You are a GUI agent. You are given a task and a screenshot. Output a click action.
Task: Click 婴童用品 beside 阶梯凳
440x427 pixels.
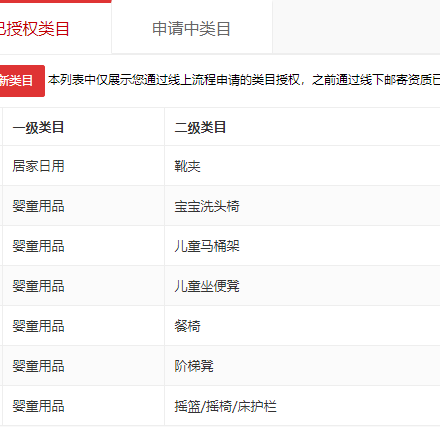[x=38, y=366]
